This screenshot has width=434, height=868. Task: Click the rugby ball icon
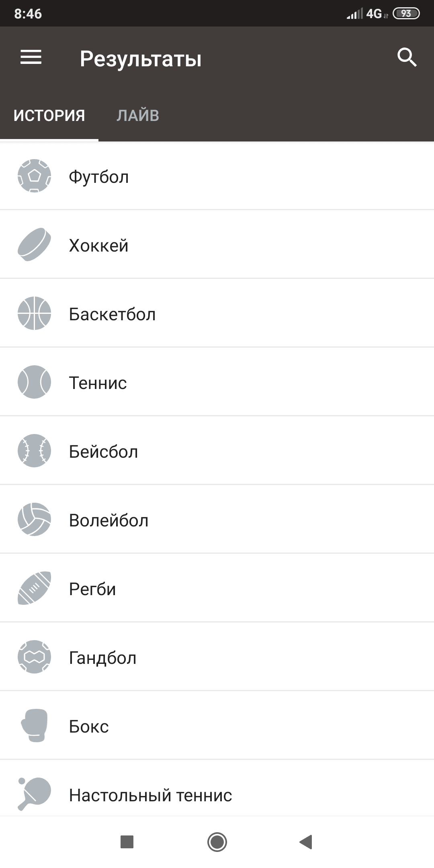coord(34,588)
